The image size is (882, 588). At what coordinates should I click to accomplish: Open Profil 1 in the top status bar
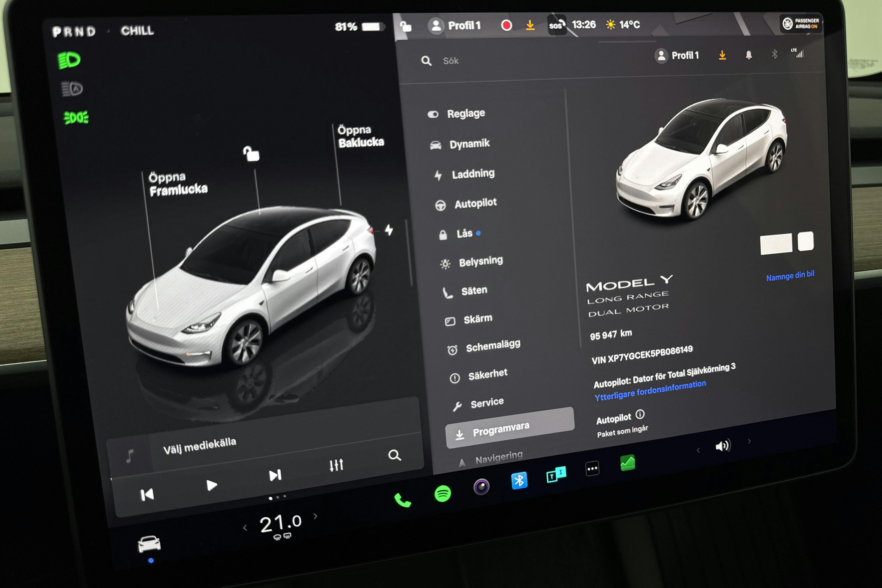pos(455,26)
